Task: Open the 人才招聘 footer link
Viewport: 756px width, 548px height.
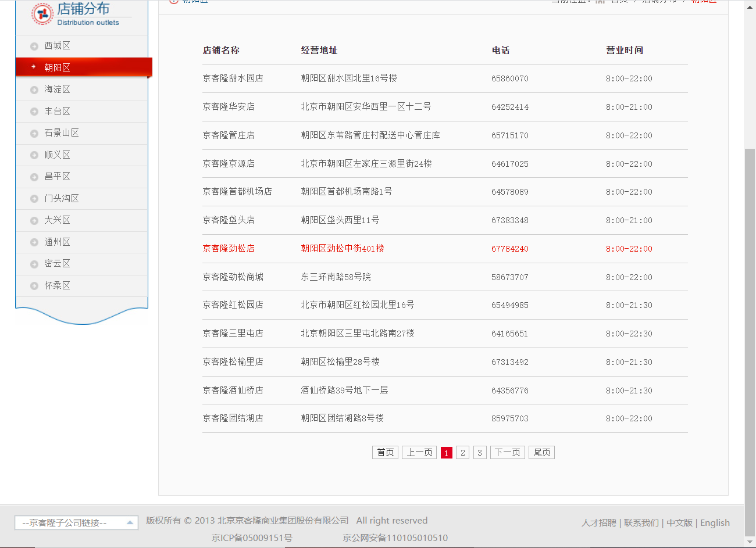Action: click(599, 523)
